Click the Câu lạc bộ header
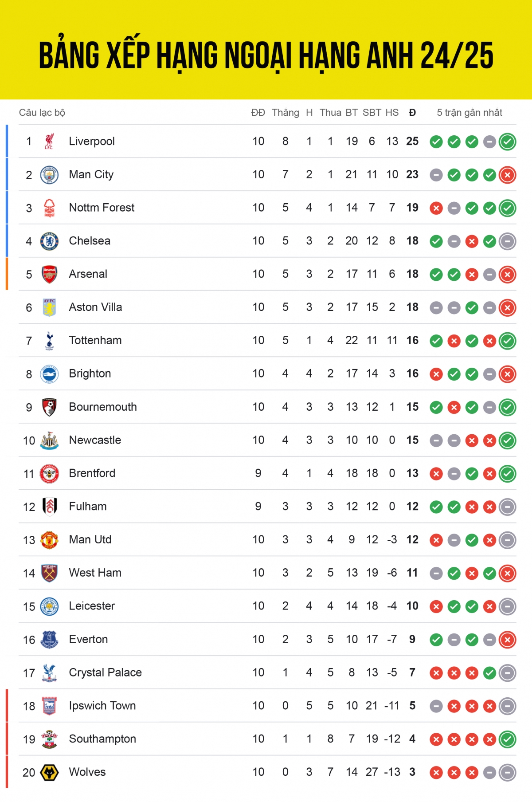532x802 pixels. (x=42, y=113)
